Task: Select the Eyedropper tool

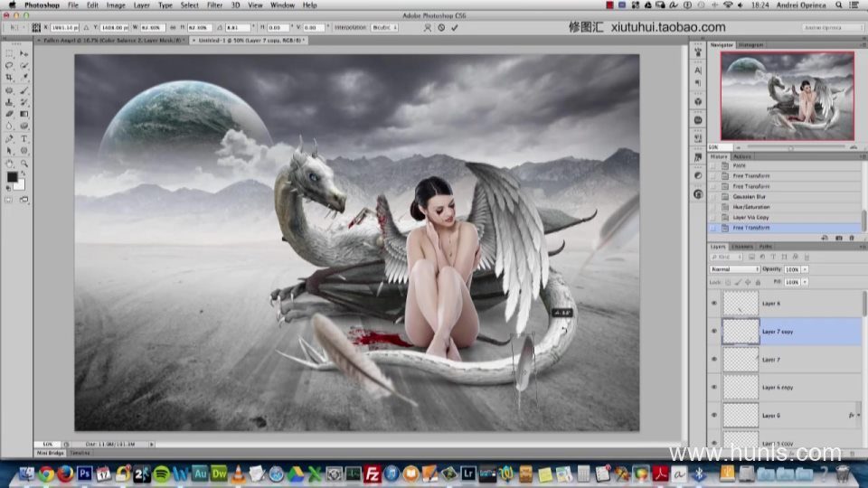Action: pos(24,78)
